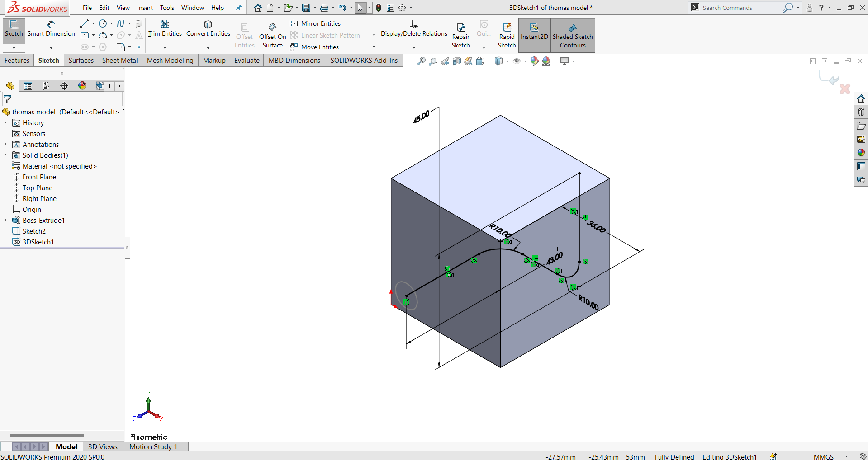Expand the Annotations folder
The image size is (868, 460).
[5, 145]
